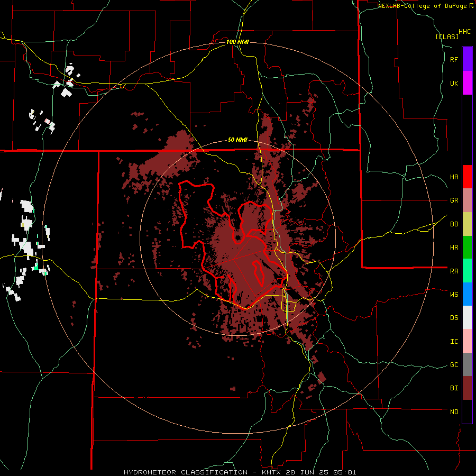Select the GR legend color block
Viewport: 476px width, 476px height.
pyautogui.click(x=467, y=200)
